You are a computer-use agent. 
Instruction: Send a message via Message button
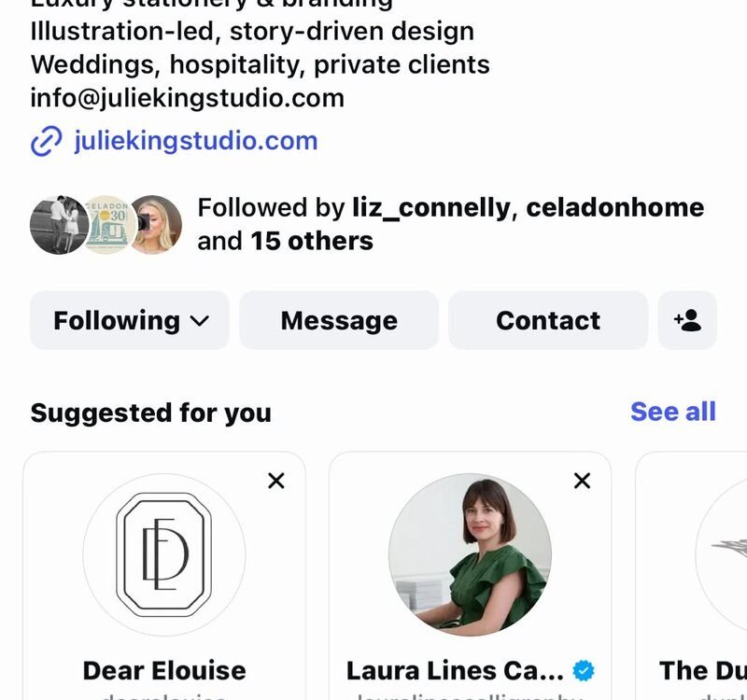339,320
